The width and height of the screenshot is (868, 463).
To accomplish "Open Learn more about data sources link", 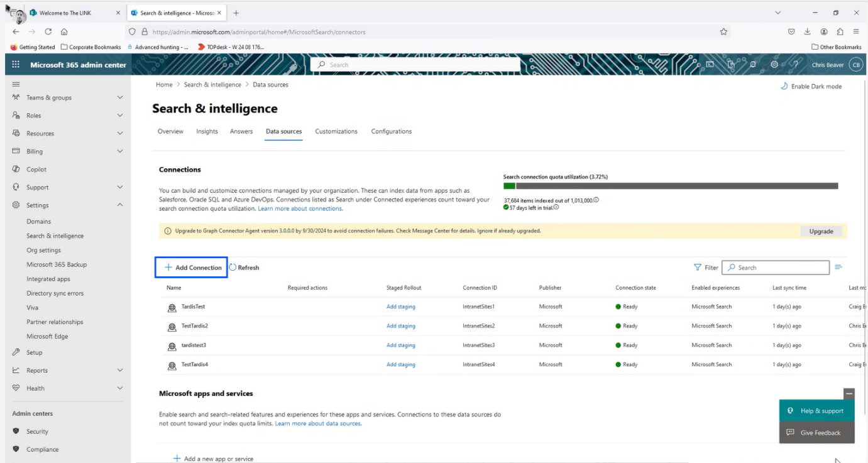I will 318,423.
